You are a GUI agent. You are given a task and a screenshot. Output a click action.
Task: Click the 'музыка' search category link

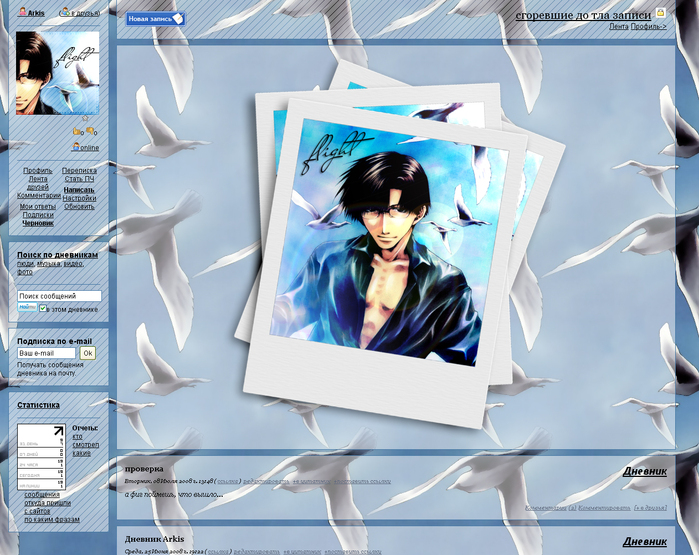48,263
